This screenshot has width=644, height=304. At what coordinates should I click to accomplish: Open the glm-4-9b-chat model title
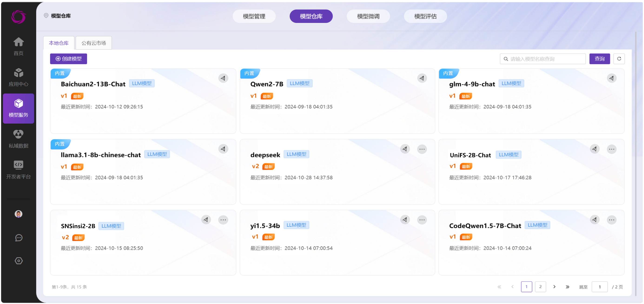[472, 84]
